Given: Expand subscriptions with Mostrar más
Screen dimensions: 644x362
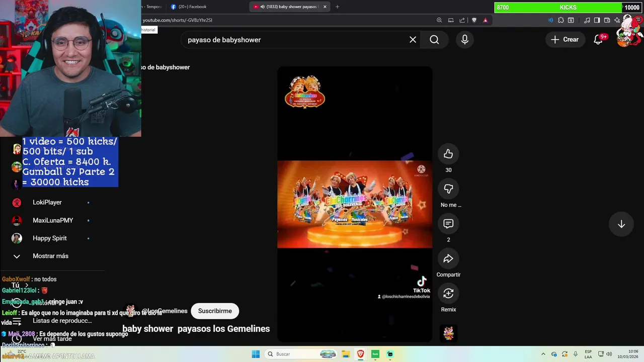Looking at the screenshot, I should 50,256.
